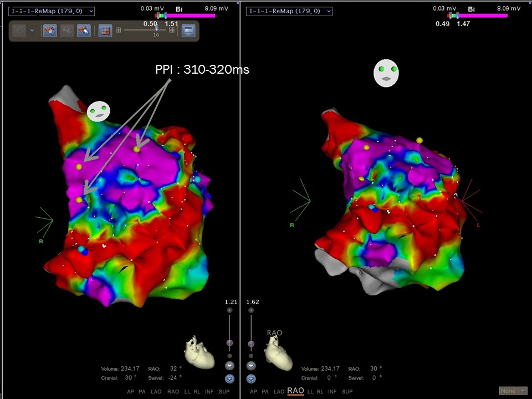Expand the arrow beside the disabled toolbar button

[x=32, y=30]
